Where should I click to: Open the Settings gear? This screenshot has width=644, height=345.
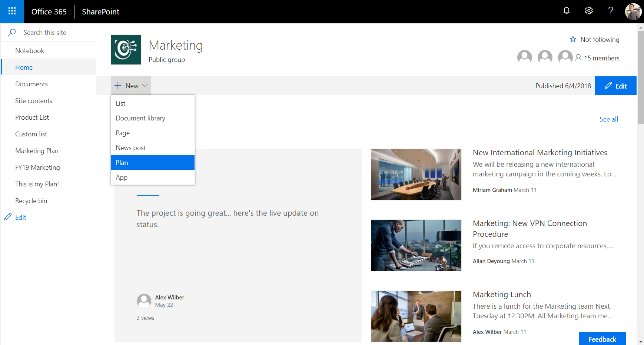pos(589,11)
